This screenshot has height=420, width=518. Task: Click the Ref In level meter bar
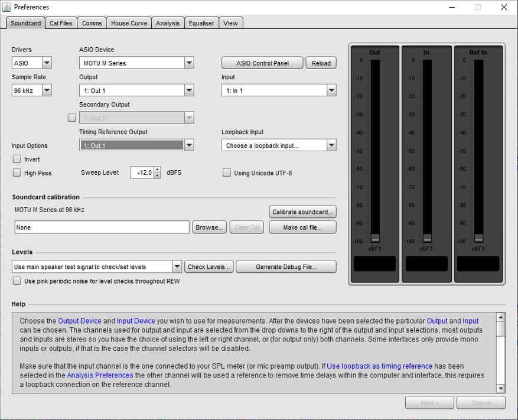[478, 151]
